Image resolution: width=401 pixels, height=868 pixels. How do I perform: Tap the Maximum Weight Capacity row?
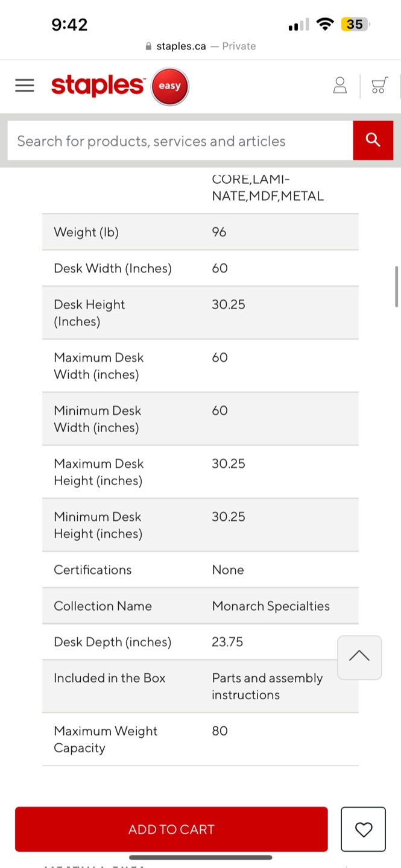(200, 740)
